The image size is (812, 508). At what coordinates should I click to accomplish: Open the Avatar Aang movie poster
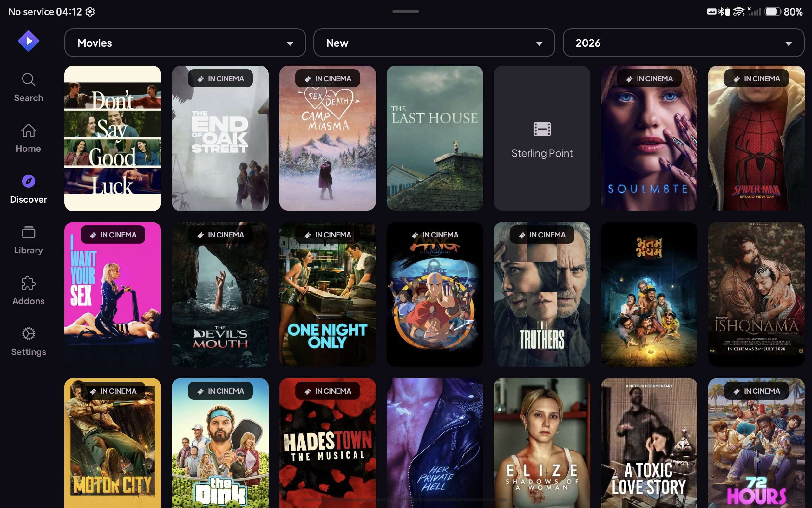coord(435,294)
